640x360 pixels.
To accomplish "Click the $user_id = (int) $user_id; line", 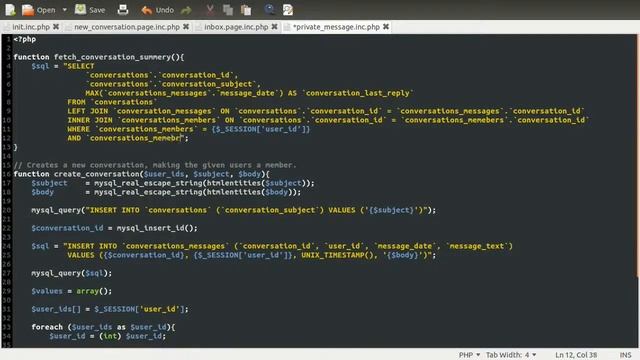I will [108, 336].
